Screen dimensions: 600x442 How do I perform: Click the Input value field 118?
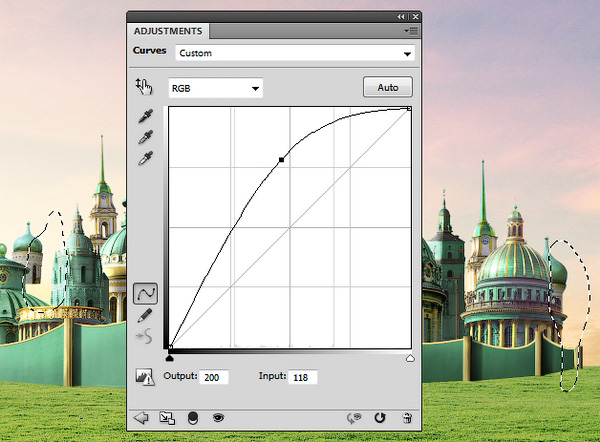tap(303, 377)
